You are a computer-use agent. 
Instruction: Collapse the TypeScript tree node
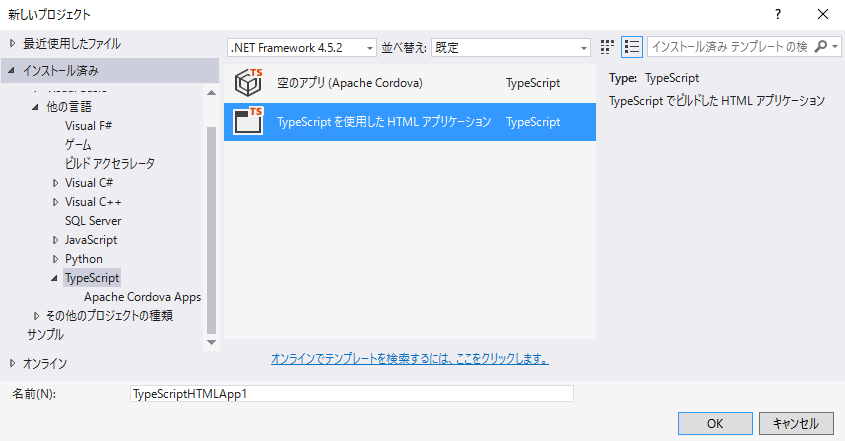(54, 278)
